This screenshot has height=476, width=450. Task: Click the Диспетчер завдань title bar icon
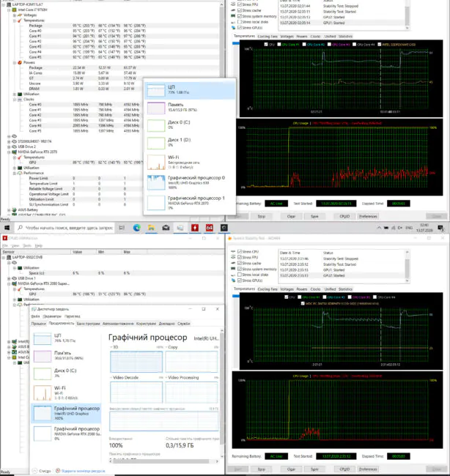tap(34, 309)
